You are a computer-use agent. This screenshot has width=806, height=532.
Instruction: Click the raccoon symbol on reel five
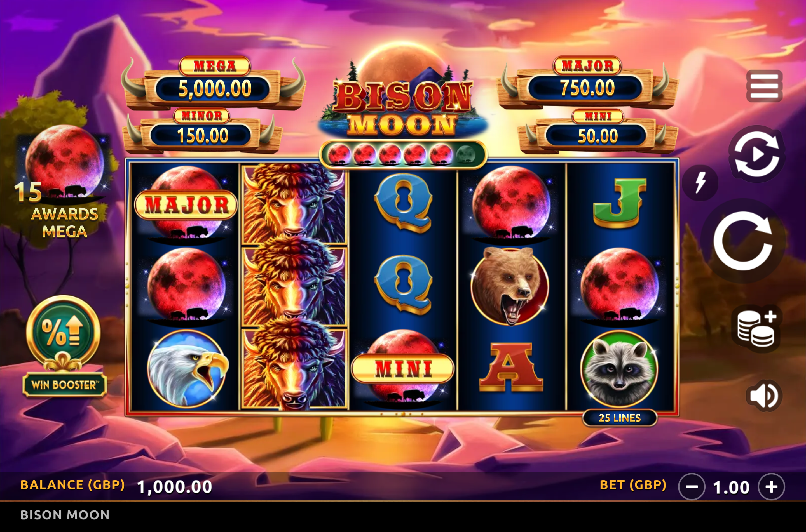[x=620, y=369]
